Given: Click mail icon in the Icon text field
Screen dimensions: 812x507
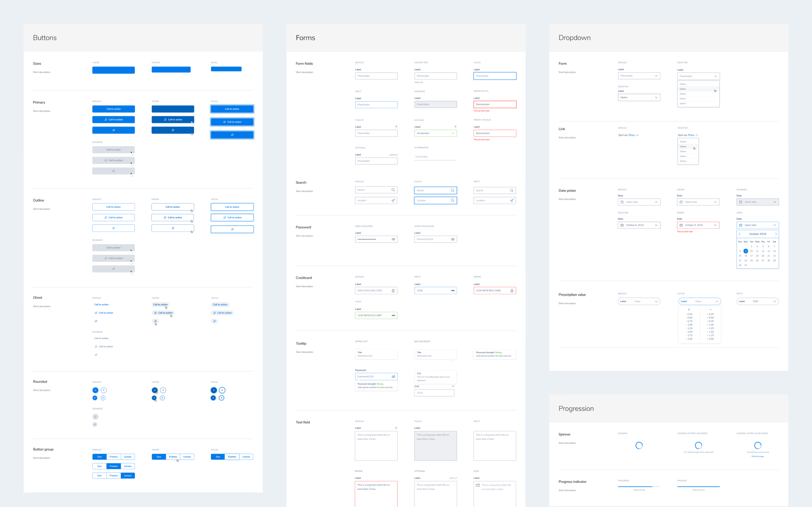Looking at the screenshot, I should point(478,485).
